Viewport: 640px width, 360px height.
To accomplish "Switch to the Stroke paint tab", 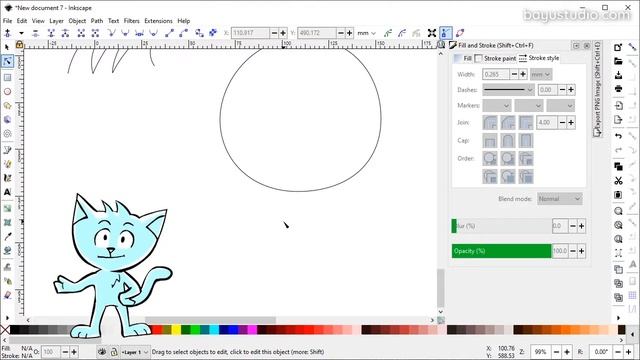I will pos(496,58).
